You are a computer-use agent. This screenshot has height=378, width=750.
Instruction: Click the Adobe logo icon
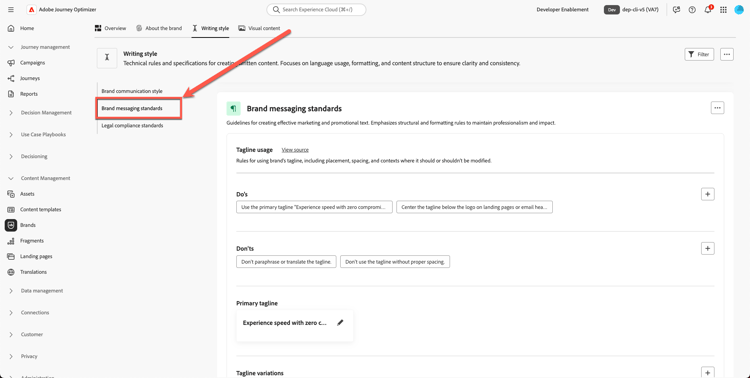(x=32, y=10)
